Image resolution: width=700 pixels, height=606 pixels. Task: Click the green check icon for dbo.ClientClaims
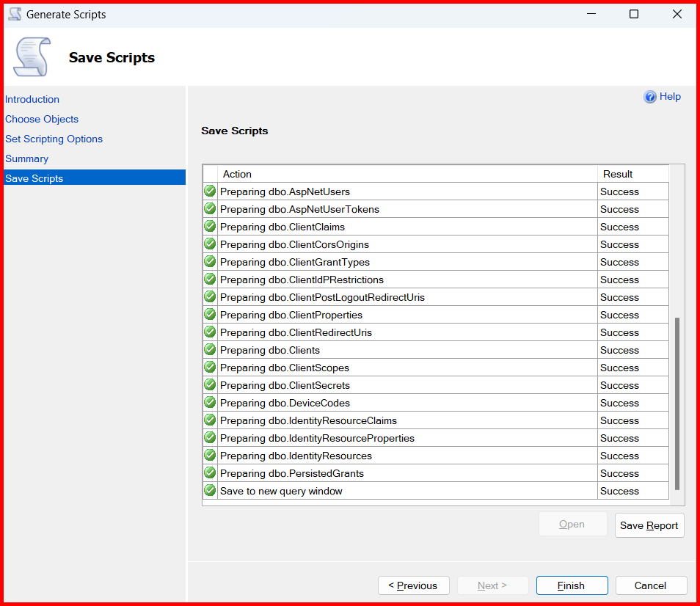(210, 227)
